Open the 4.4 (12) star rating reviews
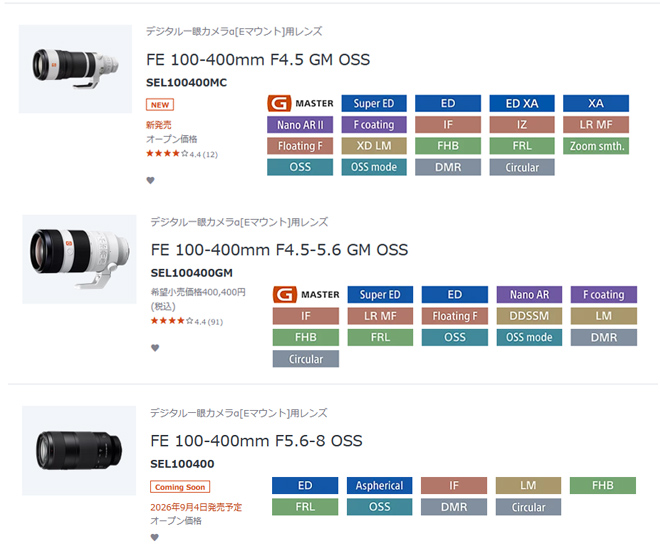This screenshot has height=556, width=660. [x=182, y=154]
